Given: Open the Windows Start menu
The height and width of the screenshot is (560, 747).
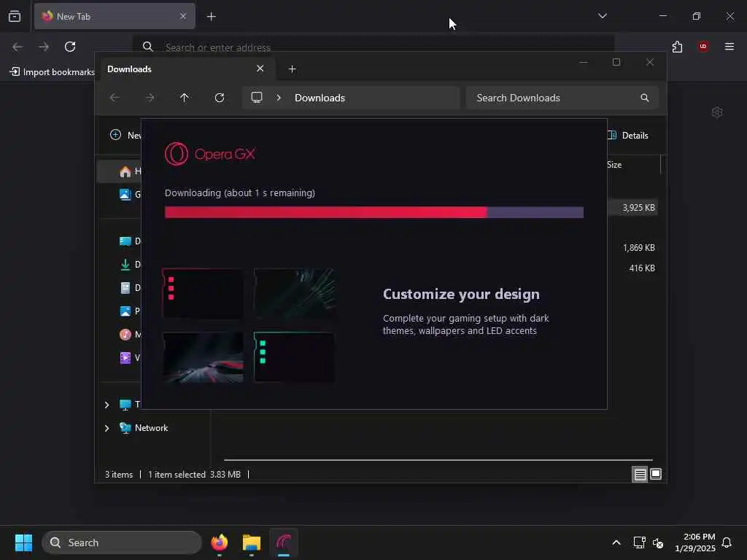Looking at the screenshot, I should pyautogui.click(x=23, y=542).
